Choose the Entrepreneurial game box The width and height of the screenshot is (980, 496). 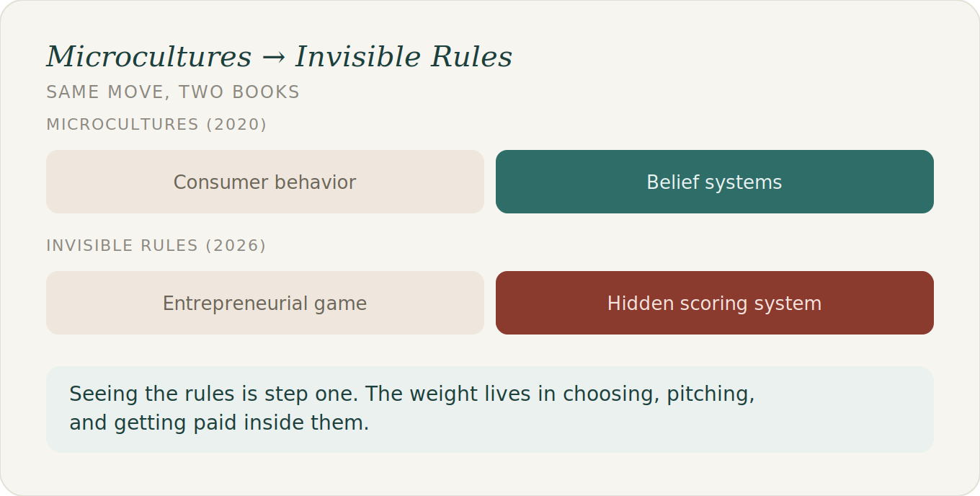click(265, 303)
